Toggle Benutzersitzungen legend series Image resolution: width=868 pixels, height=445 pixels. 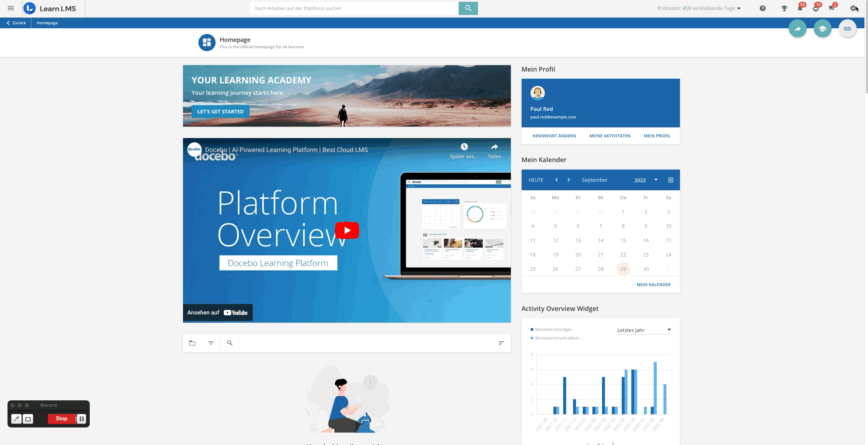552,329
